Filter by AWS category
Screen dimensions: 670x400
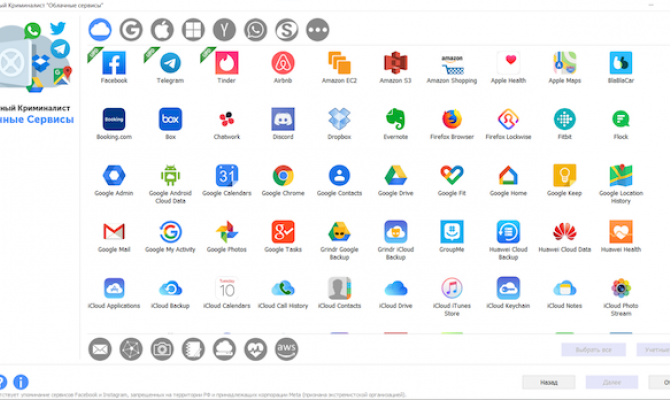click(x=287, y=349)
